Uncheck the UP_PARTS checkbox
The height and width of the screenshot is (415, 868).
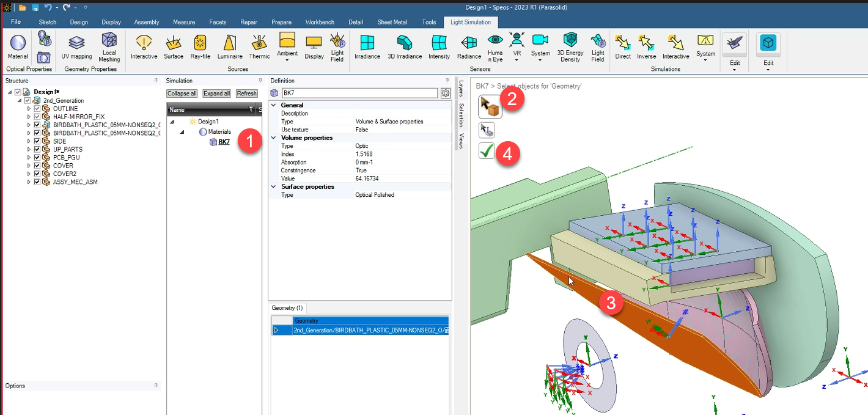(37, 149)
